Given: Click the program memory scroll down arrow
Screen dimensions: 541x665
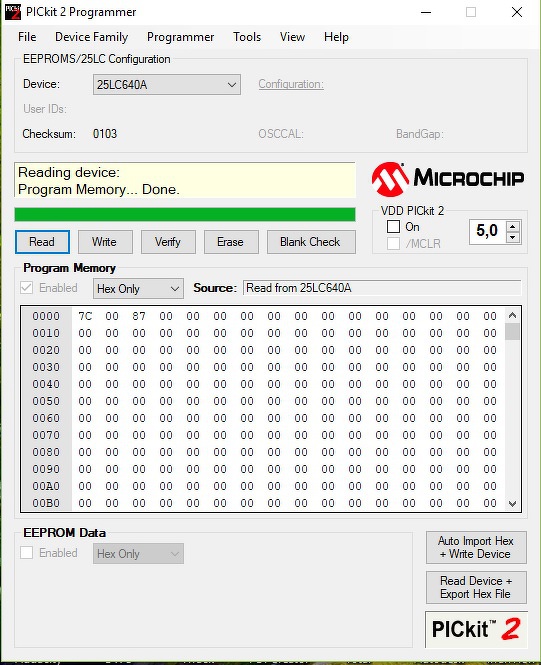Looking at the screenshot, I should tap(512, 503).
